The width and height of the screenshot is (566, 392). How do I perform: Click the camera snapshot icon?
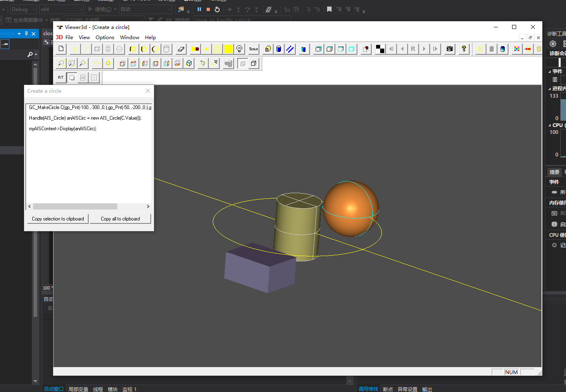tap(450, 49)
